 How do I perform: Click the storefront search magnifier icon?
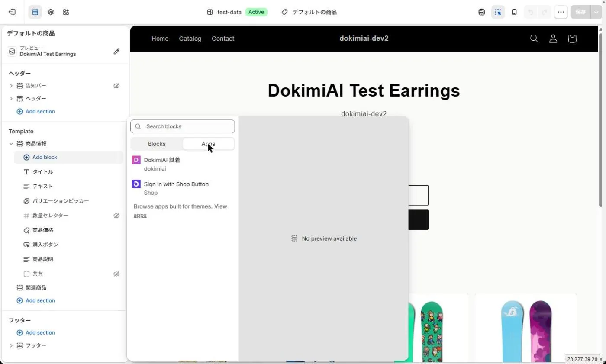click(x=534, y=39)
